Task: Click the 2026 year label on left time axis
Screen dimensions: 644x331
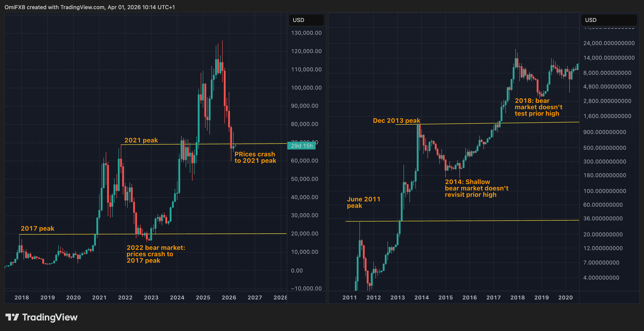Action: pyautogui.click(x=229, y=297)
